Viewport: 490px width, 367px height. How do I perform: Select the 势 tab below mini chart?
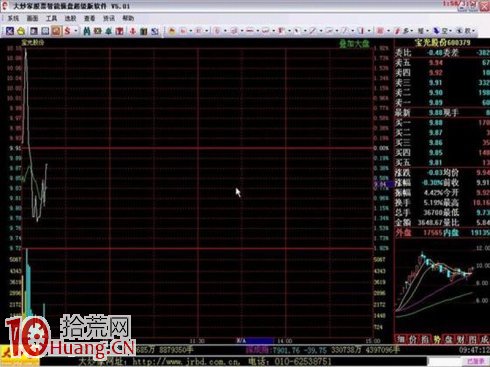[437, 340]
